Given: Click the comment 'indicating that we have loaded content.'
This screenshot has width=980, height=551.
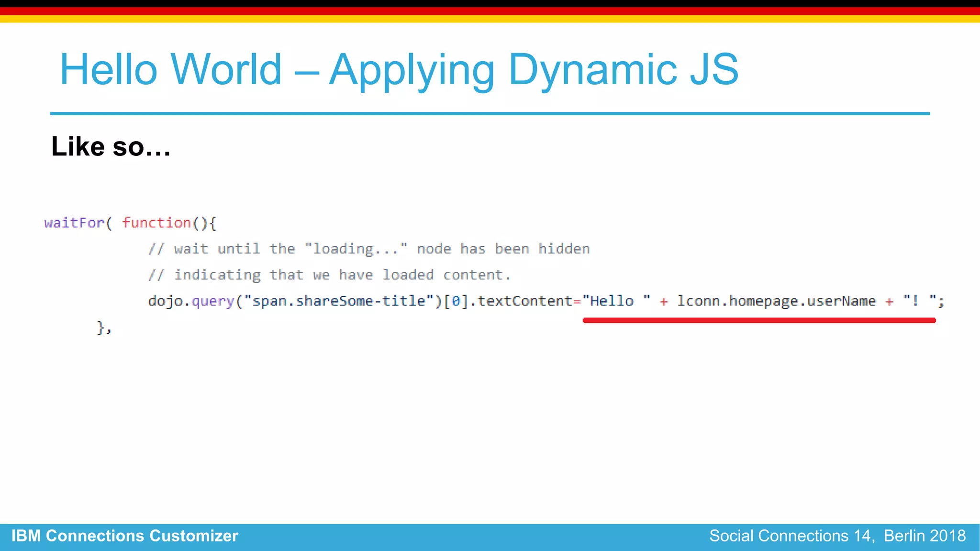Looking at the screenshot, I should 329,275.
